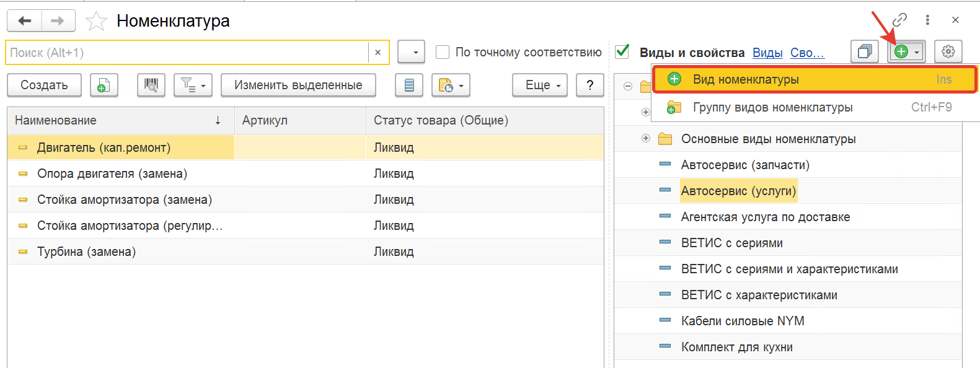
Task: Open the Виды link
Action: [x=767, y=53]
